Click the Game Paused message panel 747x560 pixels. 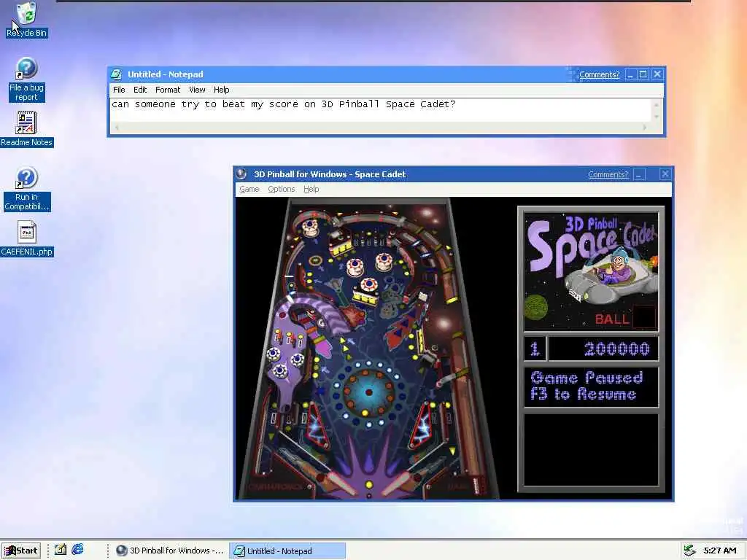(x=591, y=386)
